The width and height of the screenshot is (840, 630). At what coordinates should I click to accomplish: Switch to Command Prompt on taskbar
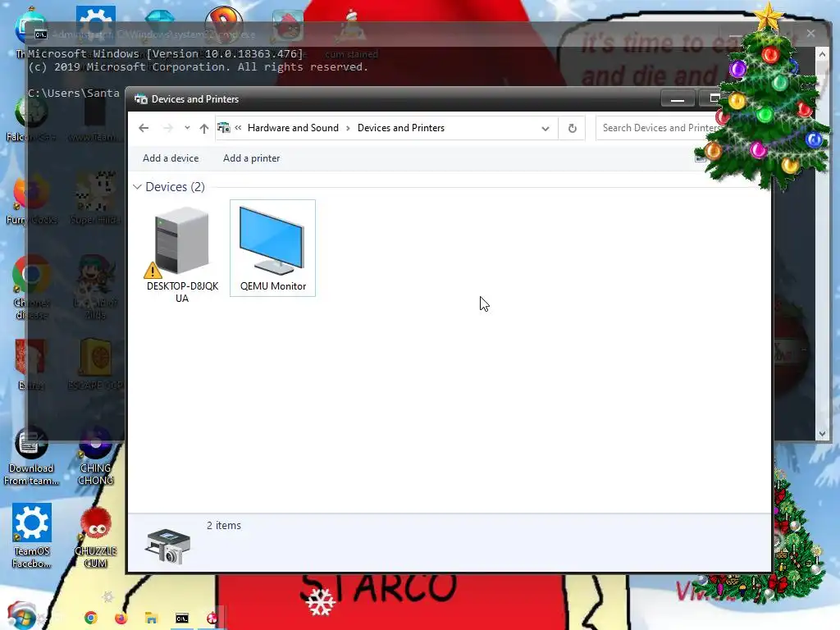click(x=182, y=619)
